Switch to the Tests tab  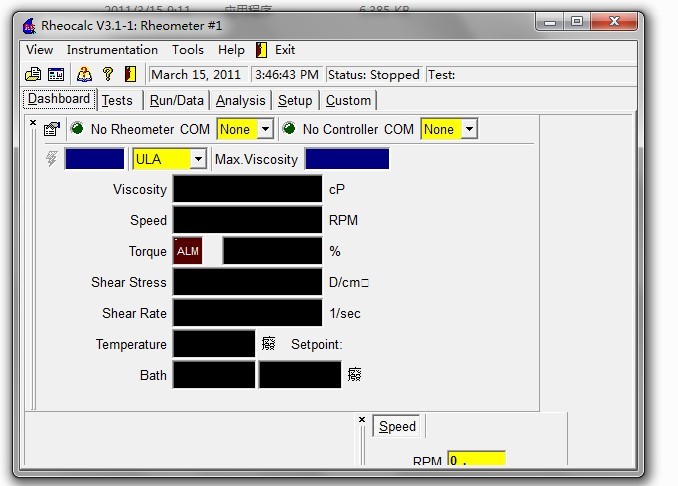click(x=118, y=100)
